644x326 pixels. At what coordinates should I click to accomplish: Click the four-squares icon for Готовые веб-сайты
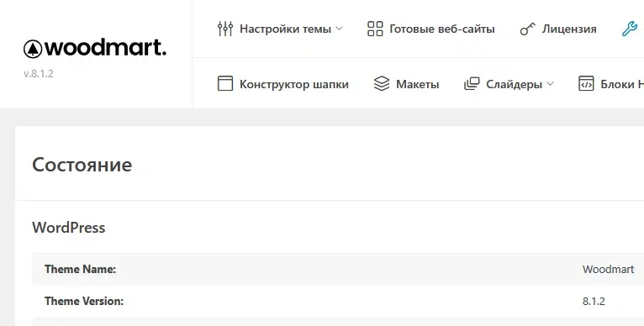pyautogui.click(x=375, y=29)
